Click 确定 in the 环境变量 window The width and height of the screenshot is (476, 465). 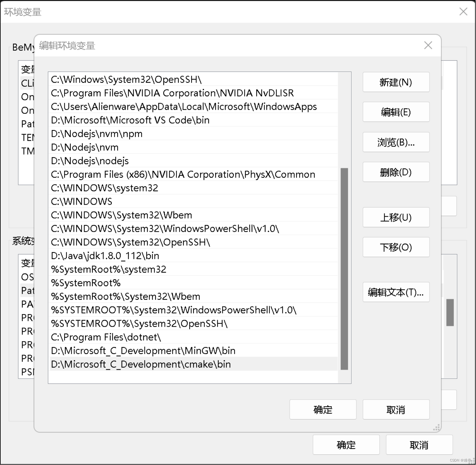(x=346, y=445)
